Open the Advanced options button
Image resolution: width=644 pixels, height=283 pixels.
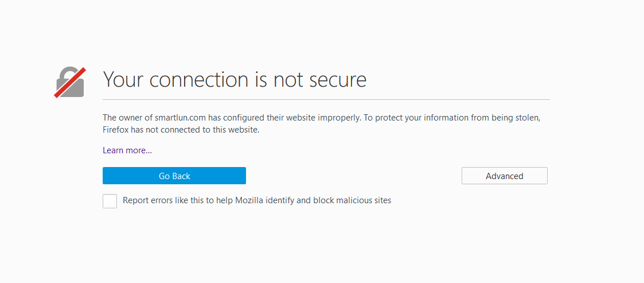tap(504, 176)
